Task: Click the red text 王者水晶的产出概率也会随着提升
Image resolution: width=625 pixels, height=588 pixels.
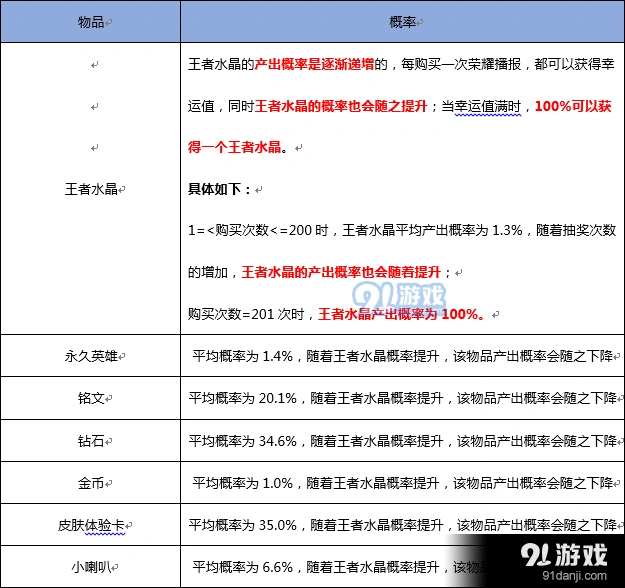Action: point(341,272)
